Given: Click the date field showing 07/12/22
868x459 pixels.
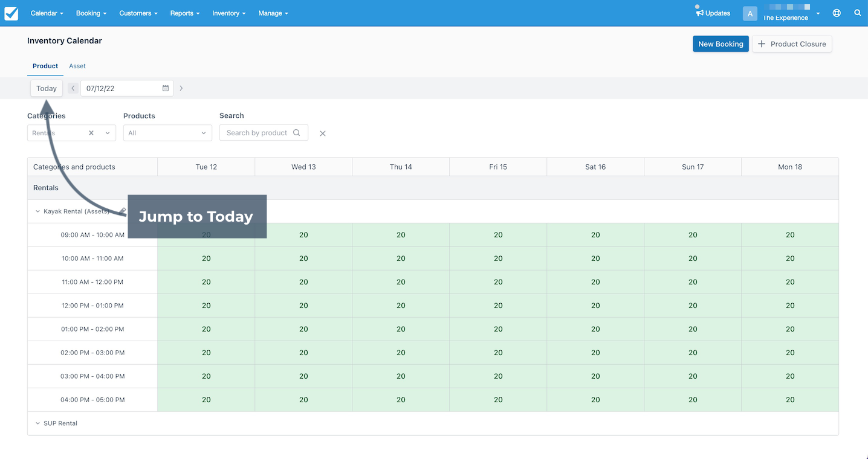Looking at the screenshot, I should (x=127, y=88).
